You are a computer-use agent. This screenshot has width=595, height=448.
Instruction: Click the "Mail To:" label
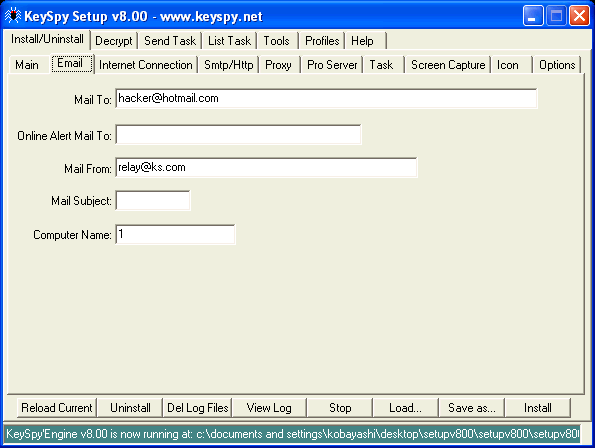[x=93, y=100]
